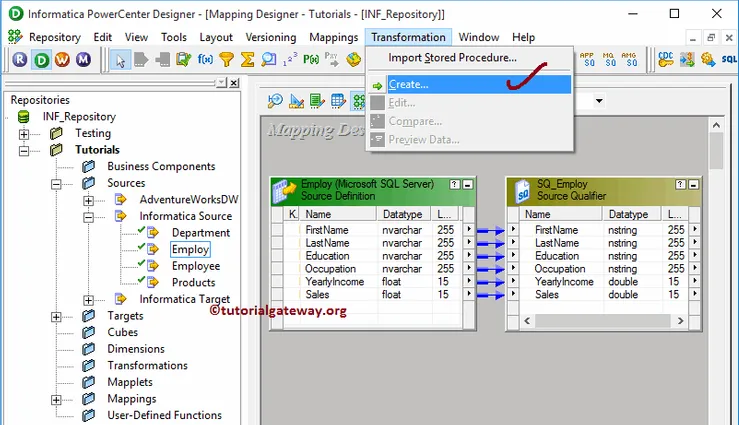The width and height of the screenshot is (739, 425).
Task: Collapse the Informatica Source node
Action: [x=88, y=217]
